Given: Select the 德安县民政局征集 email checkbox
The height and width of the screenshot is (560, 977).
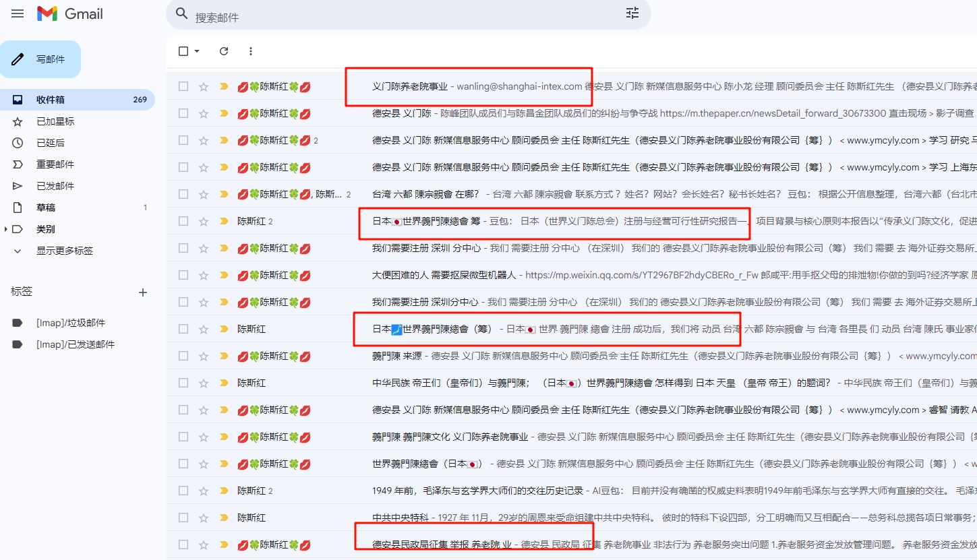Looking at the screenshot, I should 183,545.
